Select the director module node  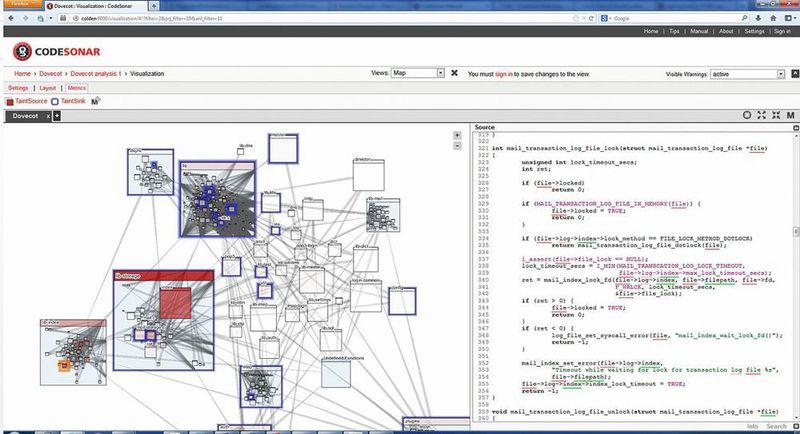pyautogui.click(x=368, y=175)
